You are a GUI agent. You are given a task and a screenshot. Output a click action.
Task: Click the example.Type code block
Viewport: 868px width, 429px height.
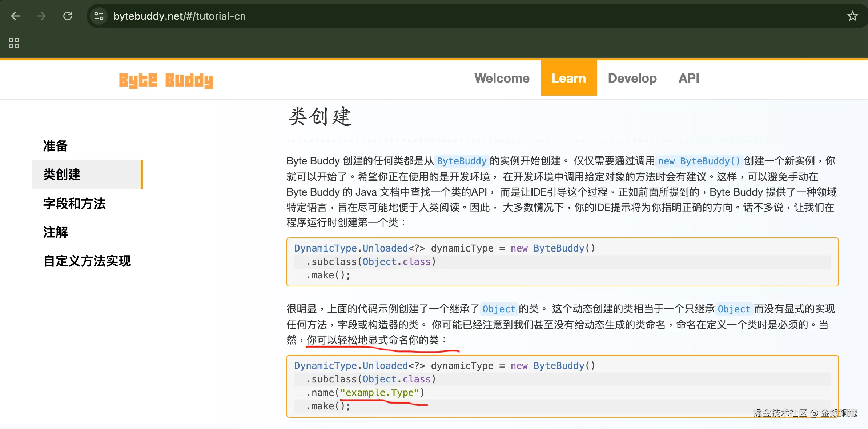(562, 386)
